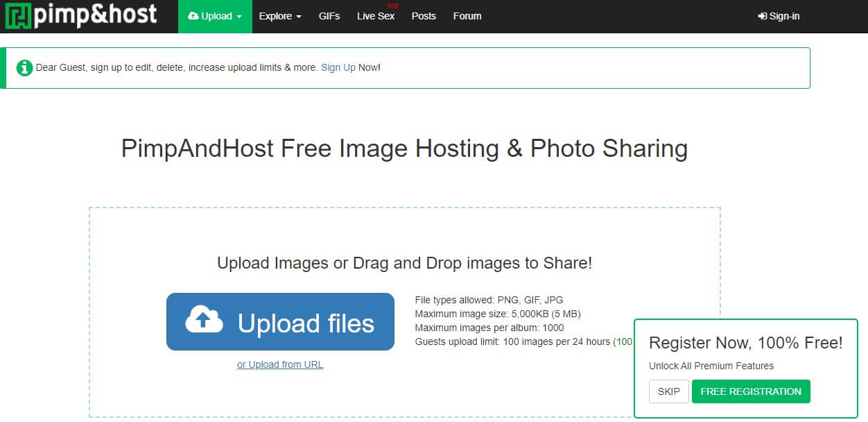Click the FREE REGISTRATION button

(x=751, y=391)
